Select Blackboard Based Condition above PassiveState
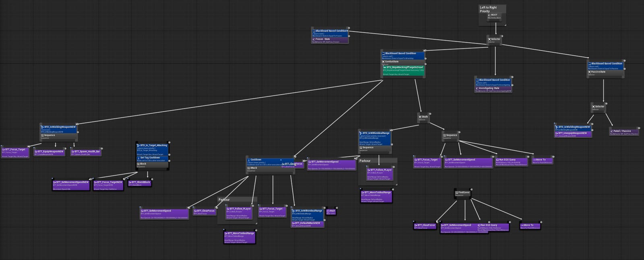The height and width of the screenshot is (260, 644). [x=605, y=66]
